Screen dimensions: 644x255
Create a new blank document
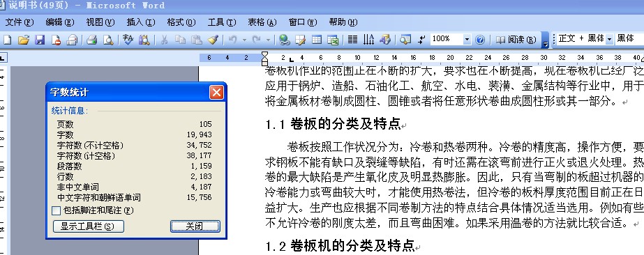pyautogui.click(x=8, y=40)
